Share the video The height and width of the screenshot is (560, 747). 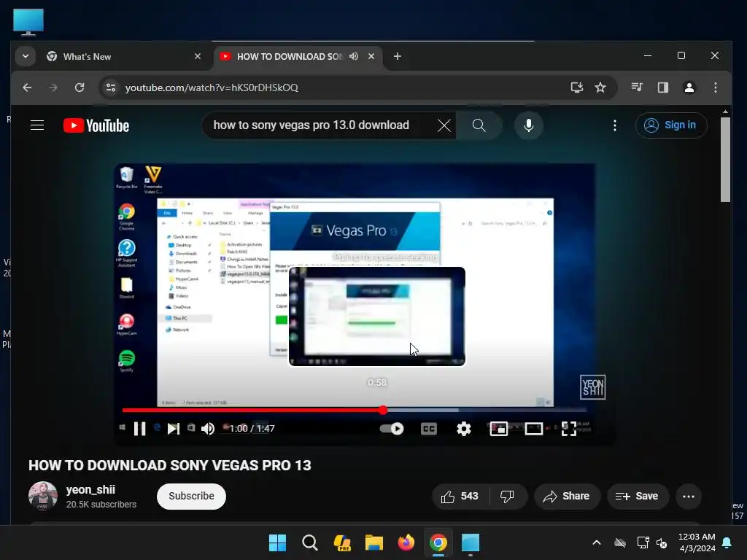(x=566, y=496)
